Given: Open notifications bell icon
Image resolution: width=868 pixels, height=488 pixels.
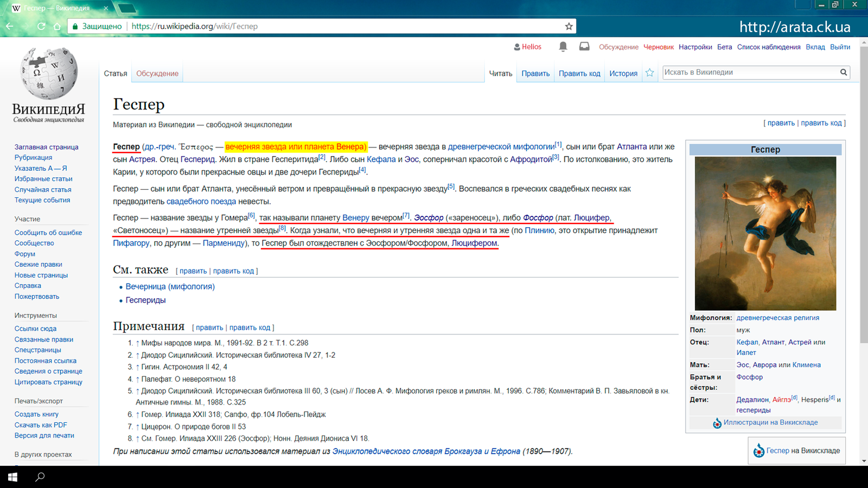Looking at the screenshot, I should pyautogui.click(x=563, y=47).
